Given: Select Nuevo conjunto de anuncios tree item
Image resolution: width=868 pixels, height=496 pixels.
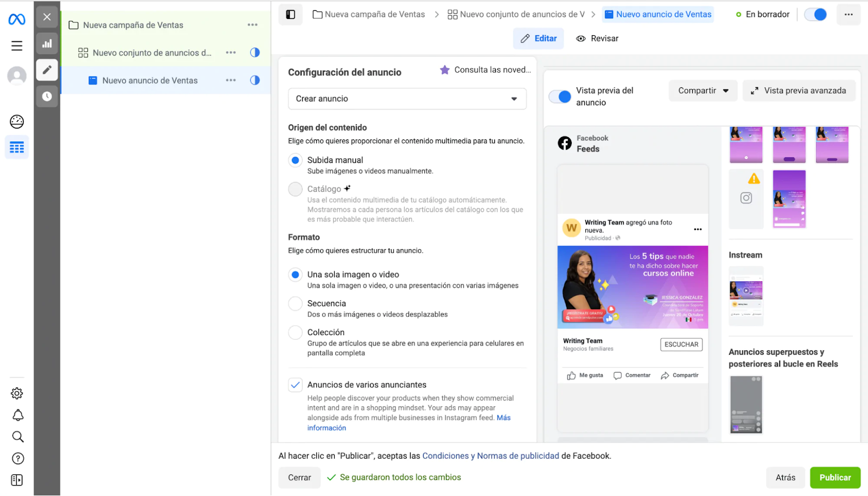Looking at the screenshot, I should coord(152,53).
